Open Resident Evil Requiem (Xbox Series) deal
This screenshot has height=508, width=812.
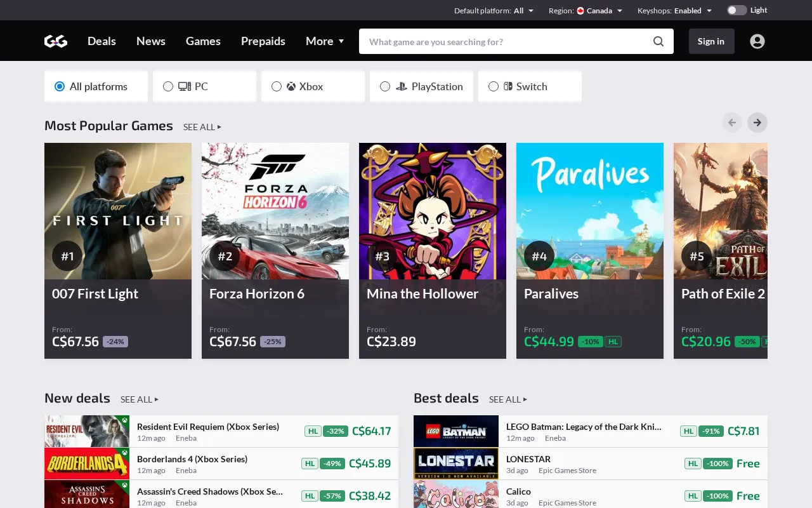(208, 427)
